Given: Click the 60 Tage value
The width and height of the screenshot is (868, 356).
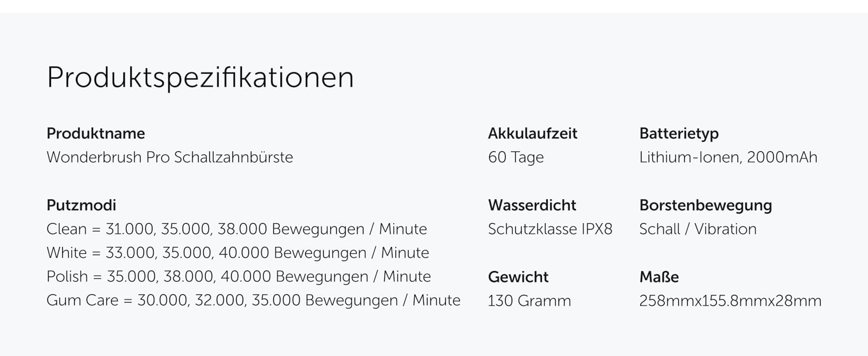Looking at the screenshot, I should pyautogui.click(x=516, y=157).
